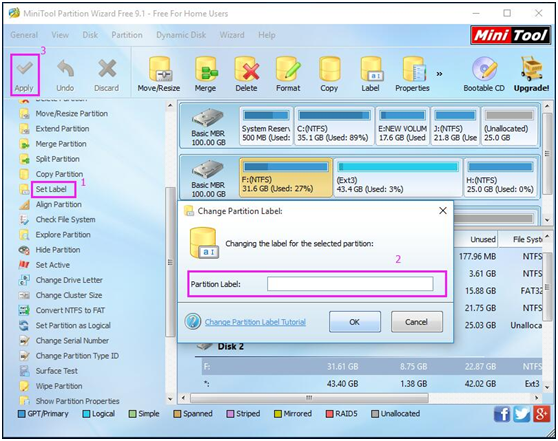Viewport: 558px width, 441px height.
Task: Cancel the Change Partition Label dialog
Action: pos(416,322)
